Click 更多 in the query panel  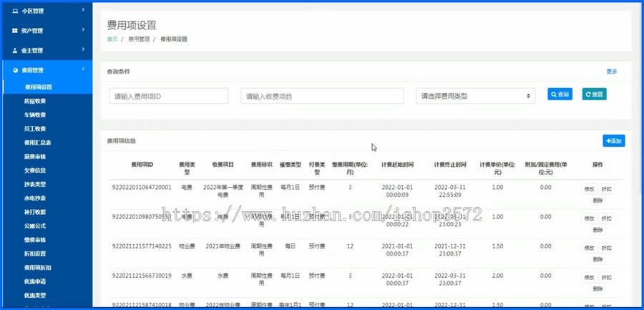tap(612, 72)
